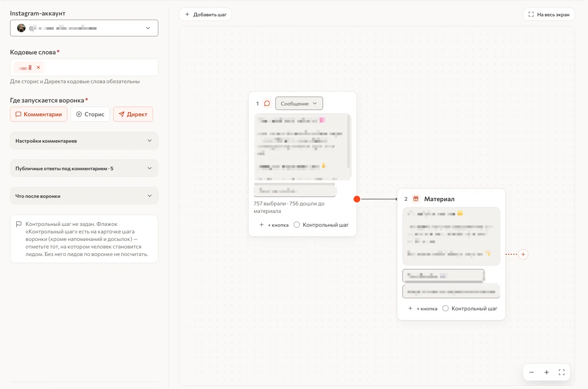Viewport: 588px width, 389px height.
Task: Click the button field in step 1 card
Action: (295, 190)
